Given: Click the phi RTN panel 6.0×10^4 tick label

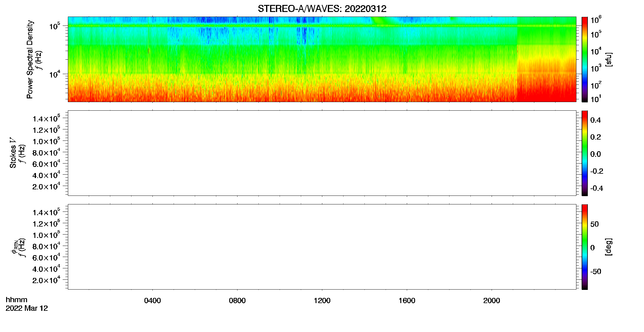Looking at the screenshot, I should 46,257.
